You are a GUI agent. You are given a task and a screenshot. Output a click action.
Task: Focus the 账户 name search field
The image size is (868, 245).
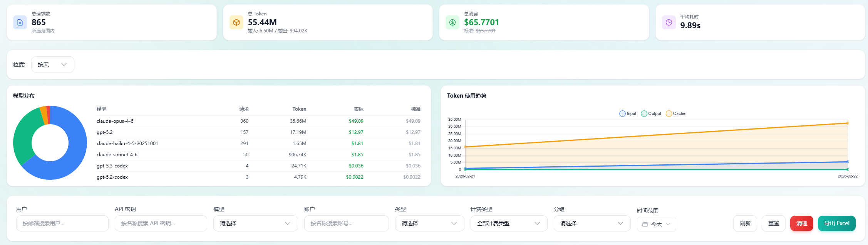coord(347,223)
